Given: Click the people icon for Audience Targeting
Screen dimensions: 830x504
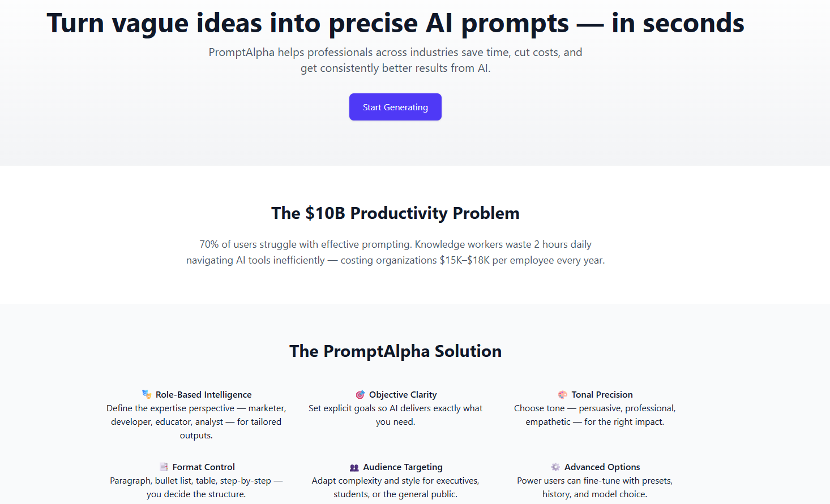Looking at the screenshot, I should pos(353,467).
